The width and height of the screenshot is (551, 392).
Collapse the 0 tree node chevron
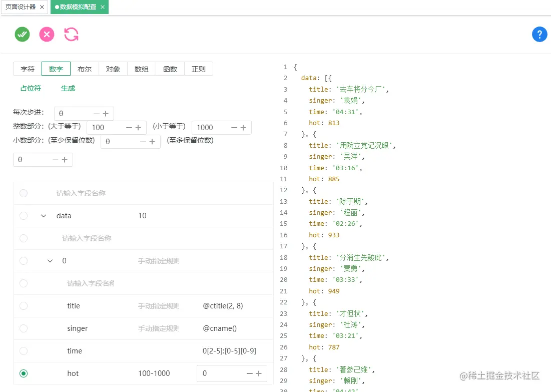click(50, 260)
